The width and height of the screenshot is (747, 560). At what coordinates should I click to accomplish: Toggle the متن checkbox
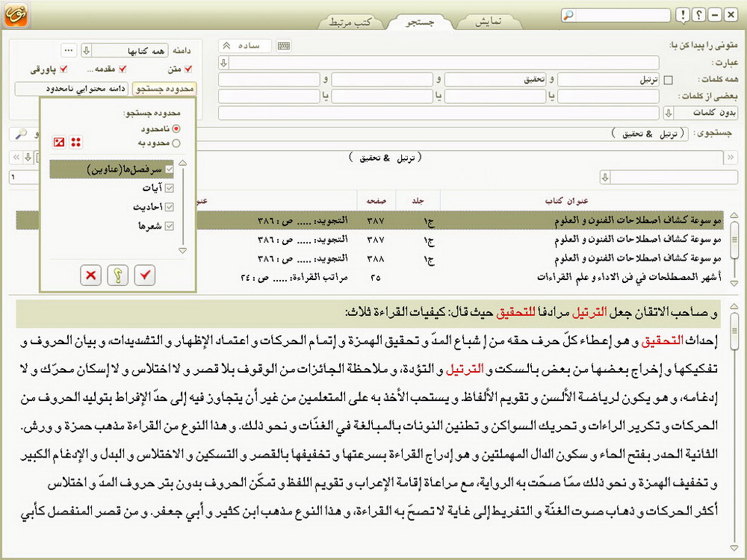(188, 69)
